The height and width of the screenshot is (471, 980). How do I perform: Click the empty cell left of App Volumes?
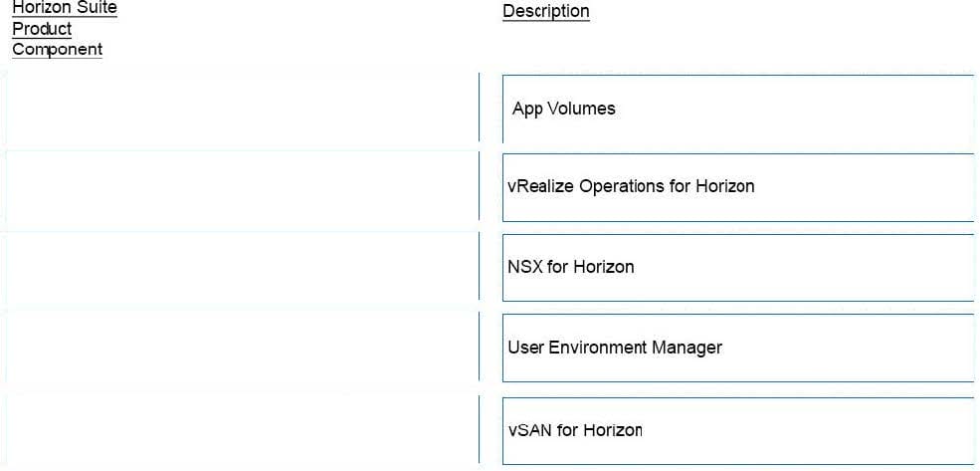[241, 109]
